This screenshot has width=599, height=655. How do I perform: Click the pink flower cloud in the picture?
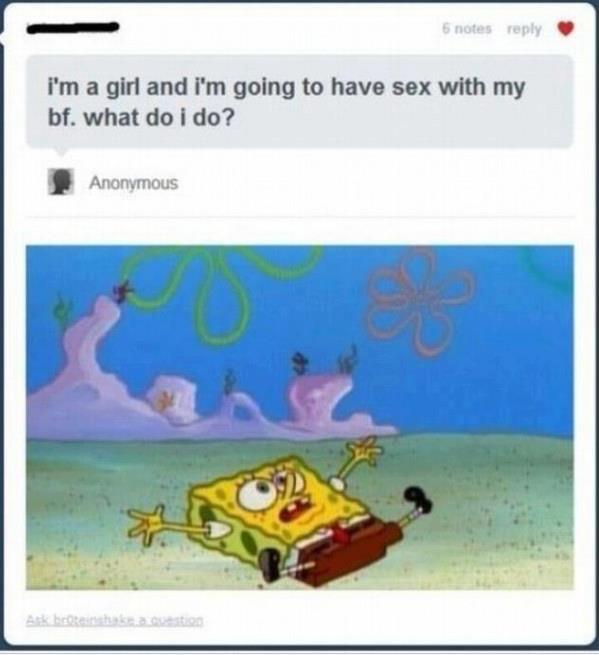(x=420, y=299)
